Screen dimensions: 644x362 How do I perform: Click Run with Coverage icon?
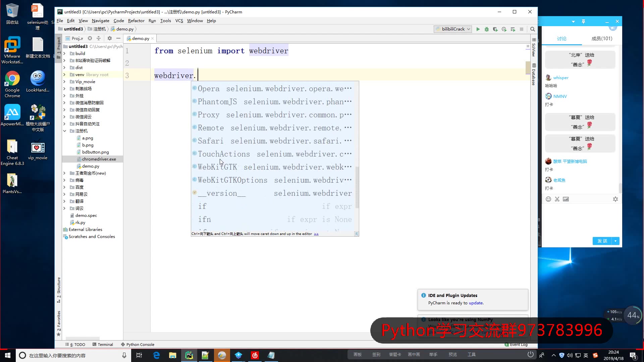495,29
